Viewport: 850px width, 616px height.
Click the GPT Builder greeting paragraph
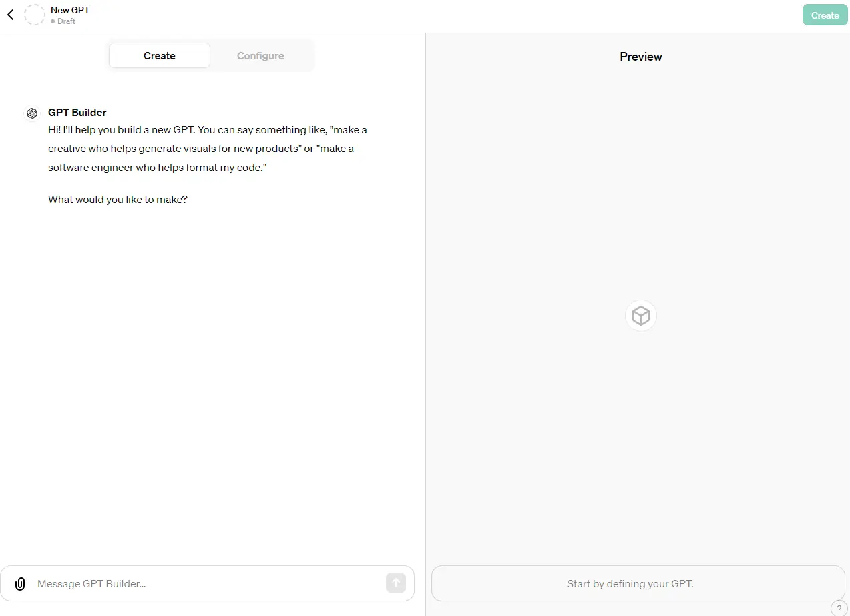pyautogui.click(x=208, y=149)
